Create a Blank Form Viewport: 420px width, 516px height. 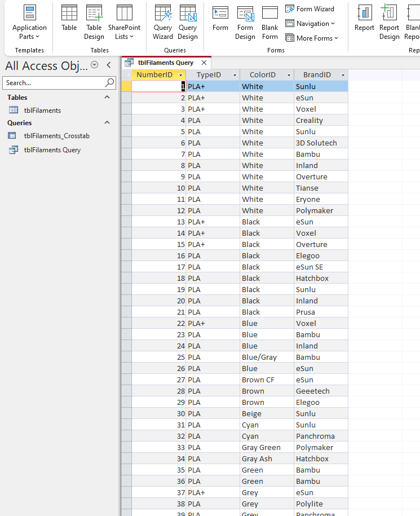pos(270,23)
